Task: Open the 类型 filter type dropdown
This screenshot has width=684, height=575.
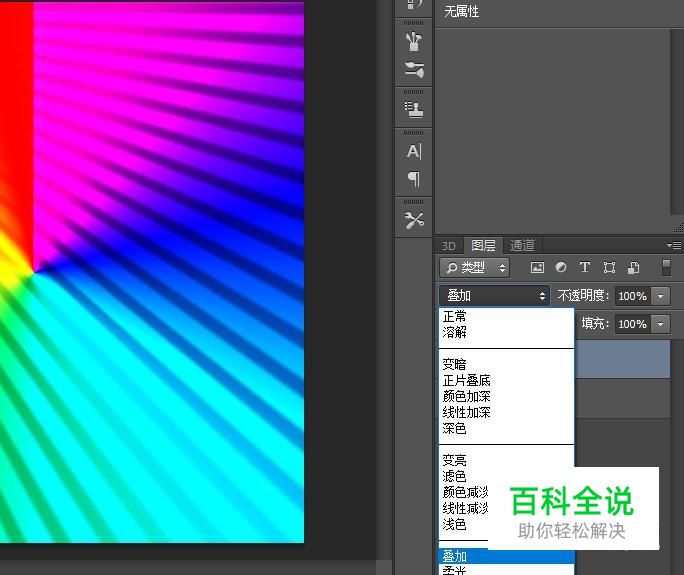Action: (x=475, y=268)
